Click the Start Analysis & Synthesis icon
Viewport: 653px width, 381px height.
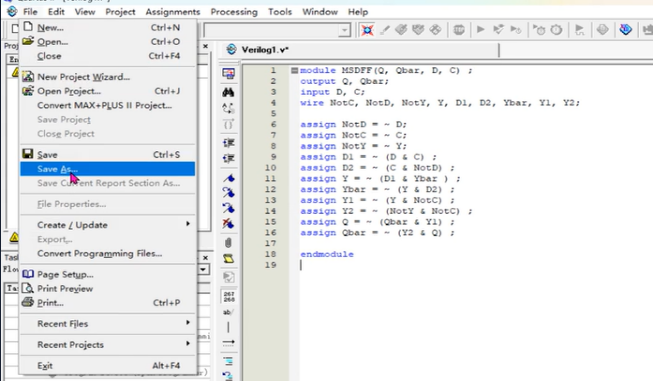[x=498, y=30]
